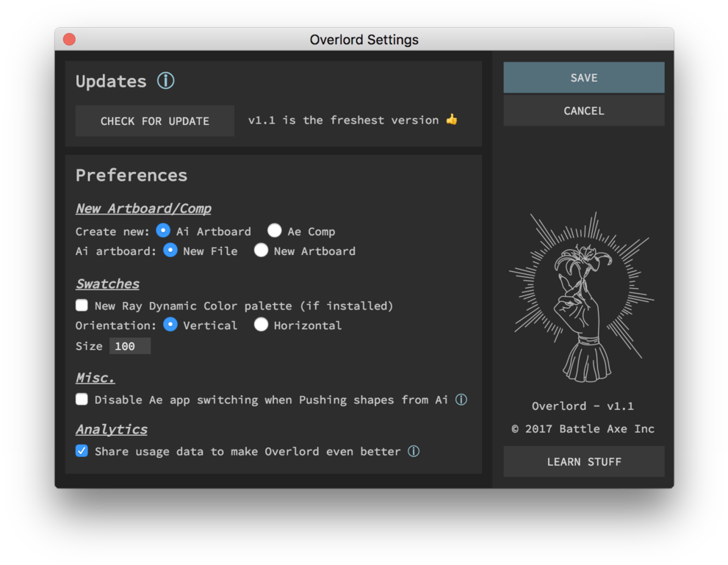Select New File for Ai artboard
Viewport: 728px width, 565px height.
(x=170, y=251)
